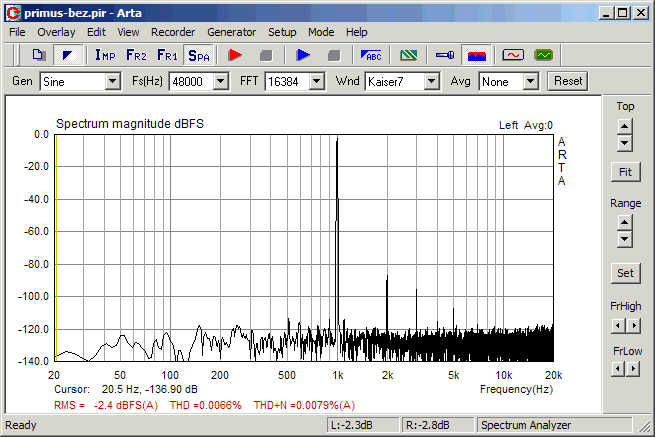Maximize the Arta window
This screenshot has width=655, height=437.
click(x=622, y=13)
